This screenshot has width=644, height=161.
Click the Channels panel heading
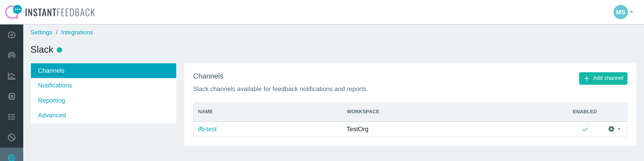(208, 76)
